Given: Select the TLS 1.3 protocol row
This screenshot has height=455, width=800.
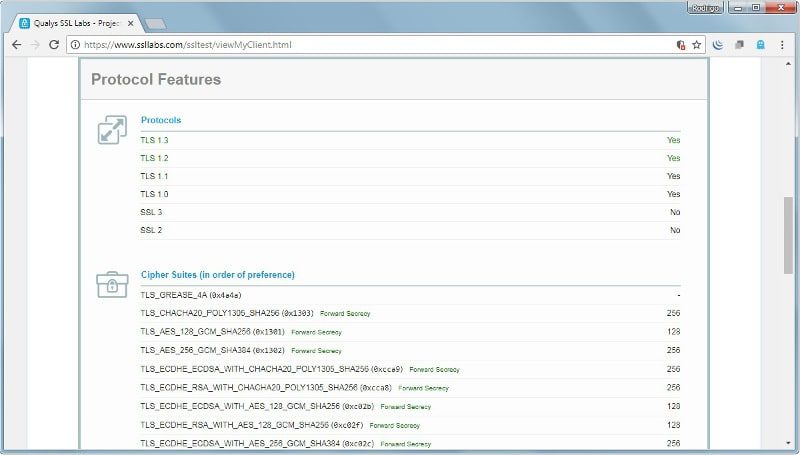Looking at the screenshot, I should [410, 140].
